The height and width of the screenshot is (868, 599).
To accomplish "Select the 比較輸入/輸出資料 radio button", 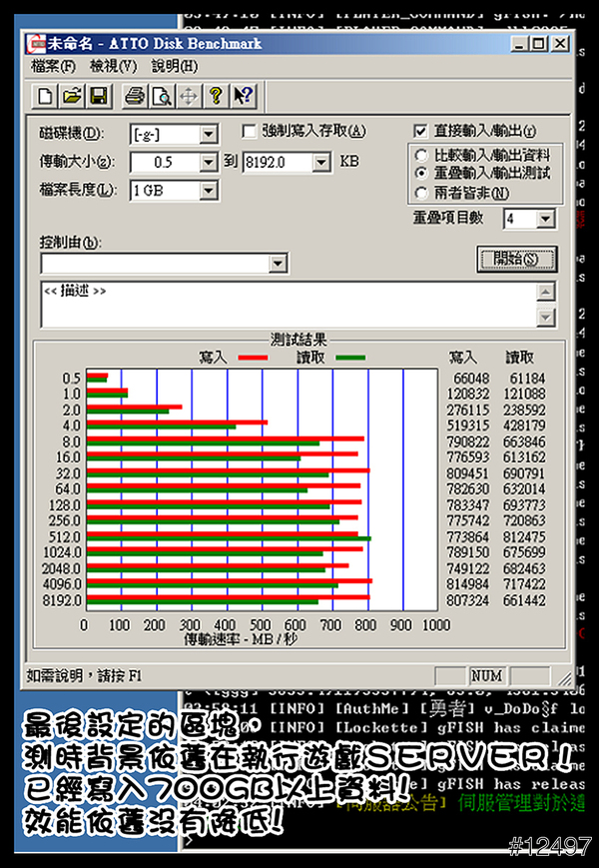I will [421, 156].
